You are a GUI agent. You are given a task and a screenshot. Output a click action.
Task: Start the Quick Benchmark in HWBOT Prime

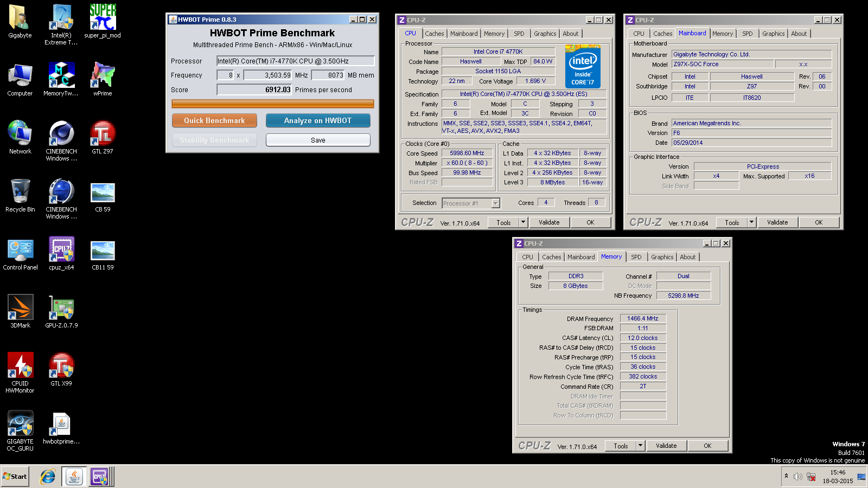tap(214, 120)
